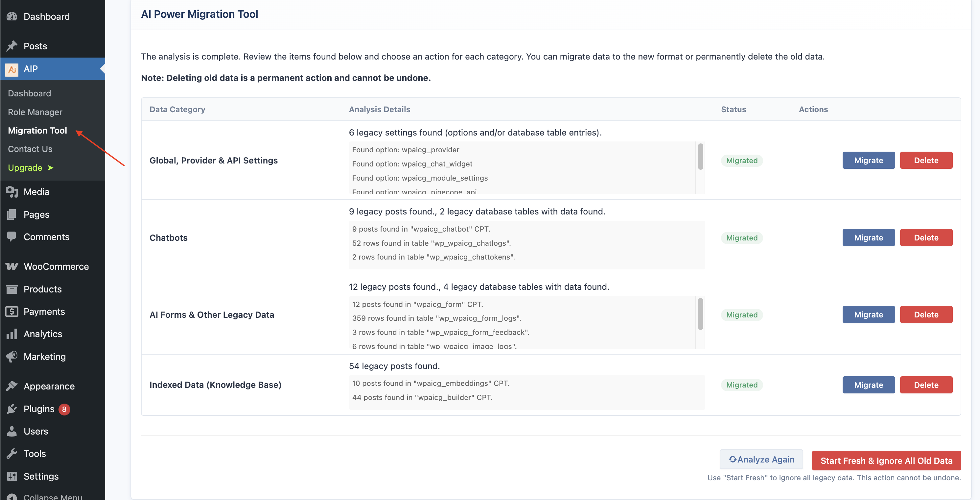Click the Analytics bar chart icon
Screen dimensions: 980x500
pyautogui.click(x=12, y=334)
